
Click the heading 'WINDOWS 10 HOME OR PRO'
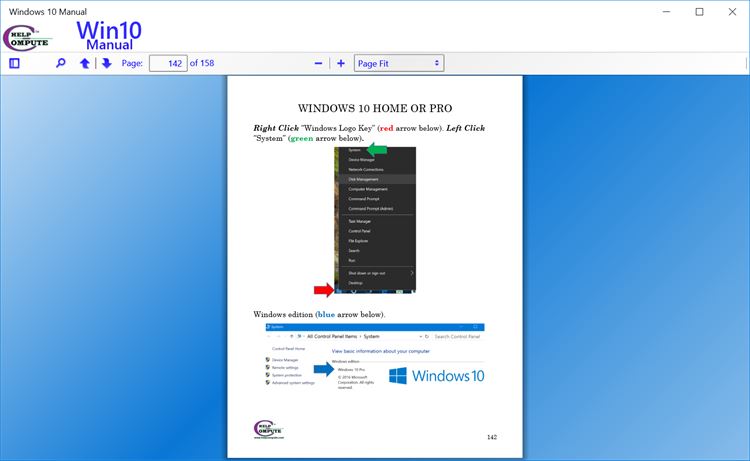click(375, 108)
